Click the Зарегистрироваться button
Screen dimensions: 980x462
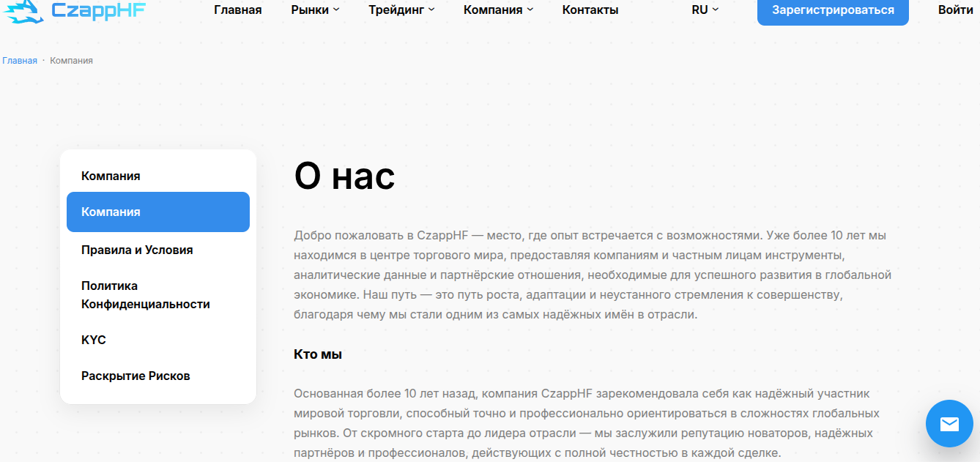pyautogui.click(x=833, y=10)
